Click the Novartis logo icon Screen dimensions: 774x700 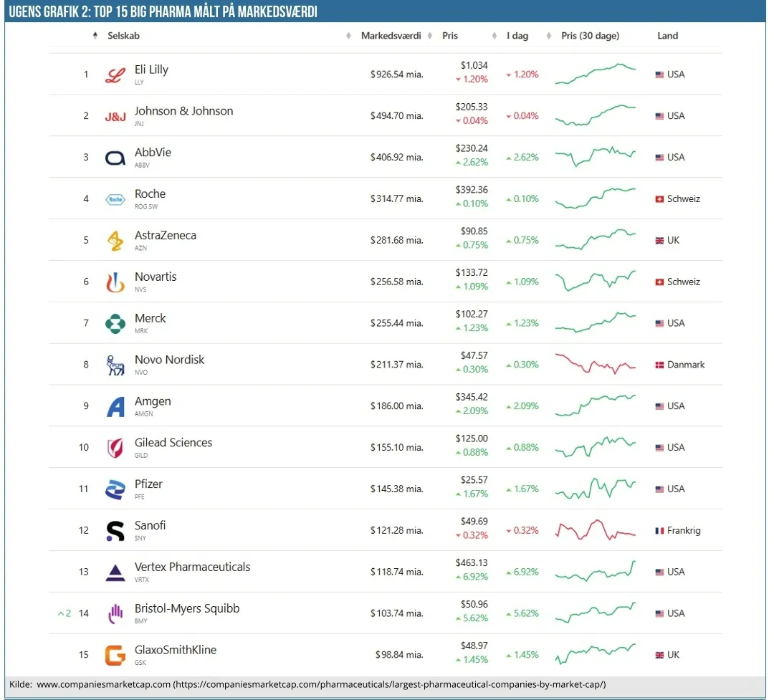pos(115,282)
